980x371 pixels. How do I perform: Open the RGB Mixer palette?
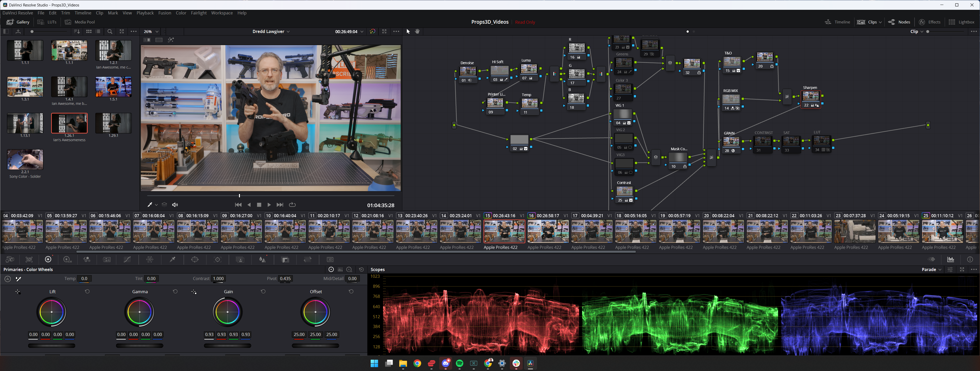(87, 259)
